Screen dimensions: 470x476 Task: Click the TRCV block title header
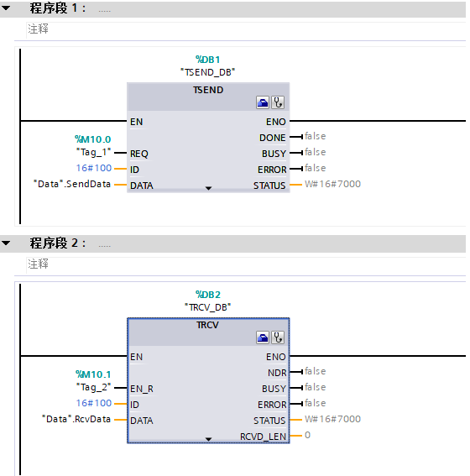pos(207,325)
